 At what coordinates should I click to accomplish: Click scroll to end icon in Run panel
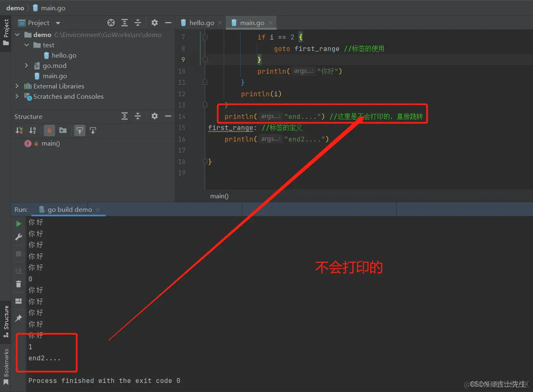tap(19, 271)
